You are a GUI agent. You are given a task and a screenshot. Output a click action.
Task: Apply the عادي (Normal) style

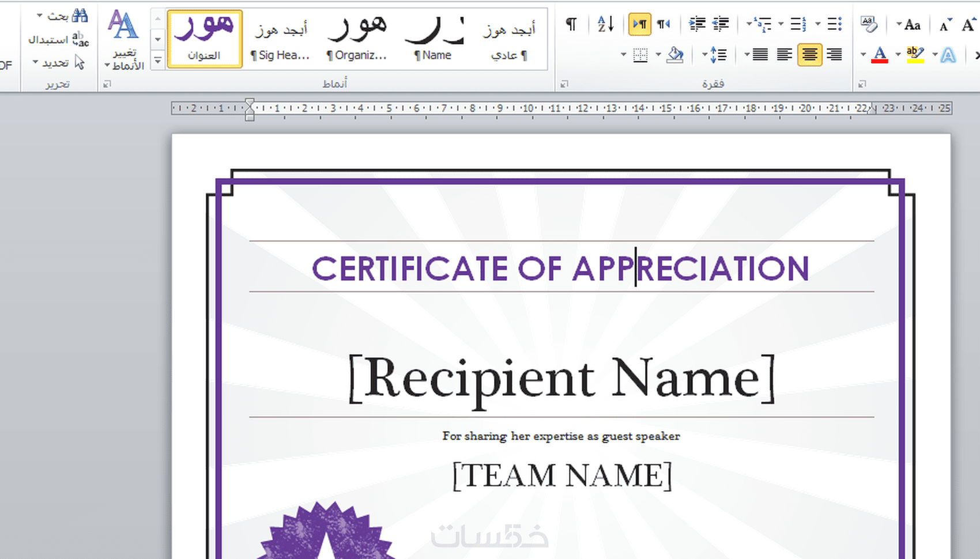pos(508,39)
